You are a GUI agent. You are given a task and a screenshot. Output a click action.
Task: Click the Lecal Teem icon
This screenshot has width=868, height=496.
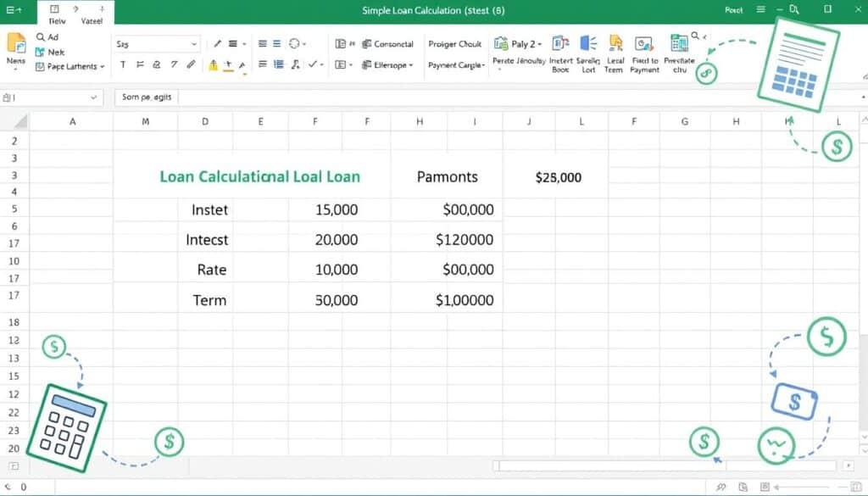pyautogui.click(x=615, y=43)
